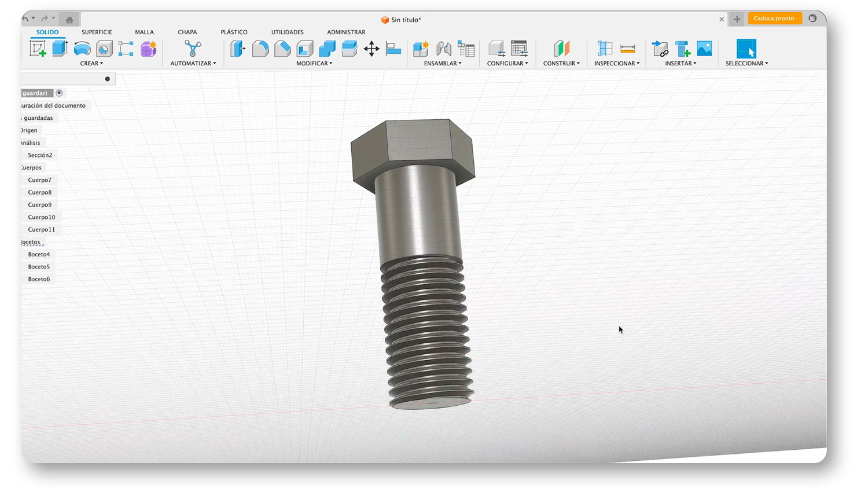Click the Insert Canvas image icon
The height and width of the screenshot is (488, 868).
[x=704, y=49]
